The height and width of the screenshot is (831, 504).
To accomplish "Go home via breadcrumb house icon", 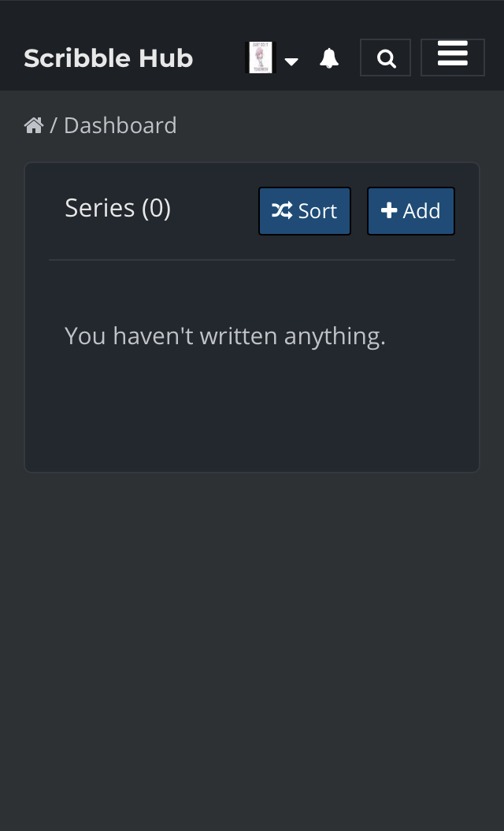I will click(34, 125).
